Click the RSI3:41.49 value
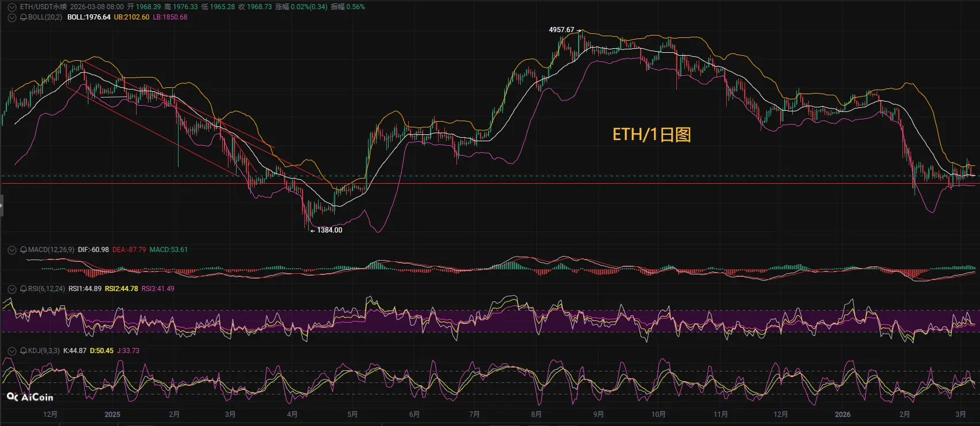This screenshot has height=426, width=980. coord(158,289)
